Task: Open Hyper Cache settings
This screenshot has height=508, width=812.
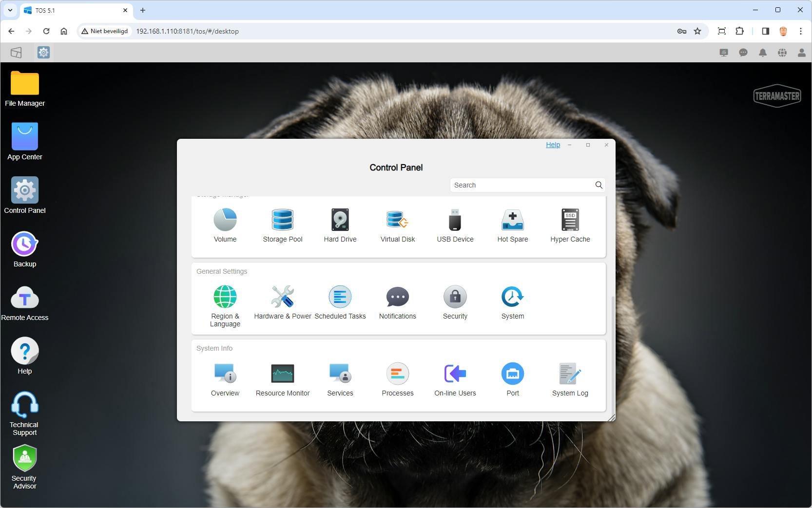Action: pos(570,226)
